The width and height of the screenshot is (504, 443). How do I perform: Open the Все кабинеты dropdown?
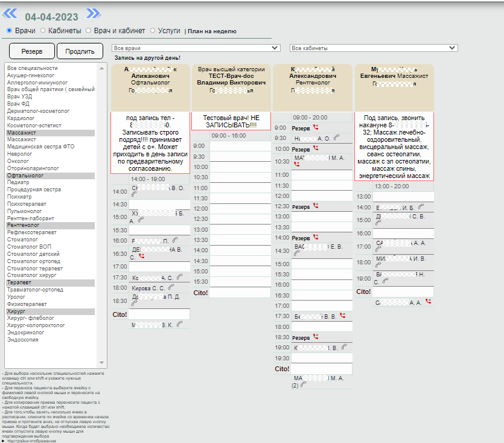374,48
